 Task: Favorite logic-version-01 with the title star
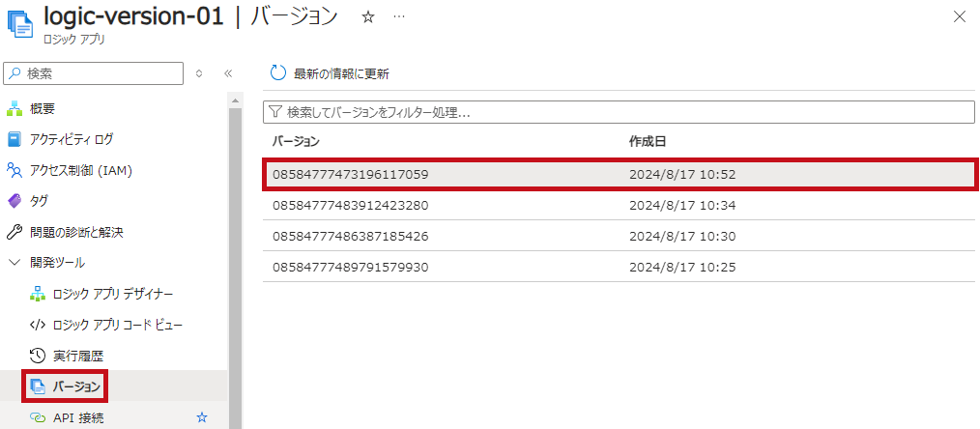368,17
